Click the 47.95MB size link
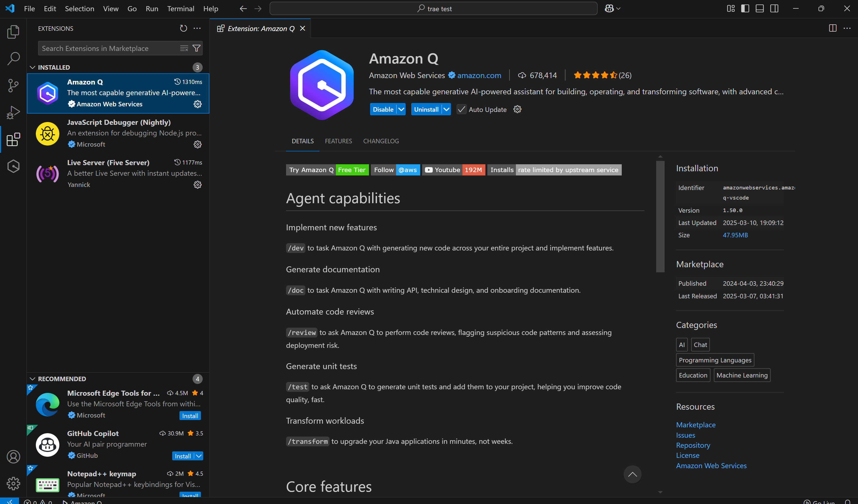 pyautogui.click(x=735, y=235)
